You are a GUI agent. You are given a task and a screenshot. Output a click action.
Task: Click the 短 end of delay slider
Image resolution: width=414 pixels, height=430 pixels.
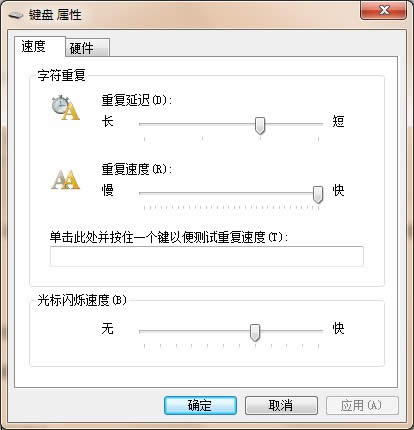pos(338,121)
